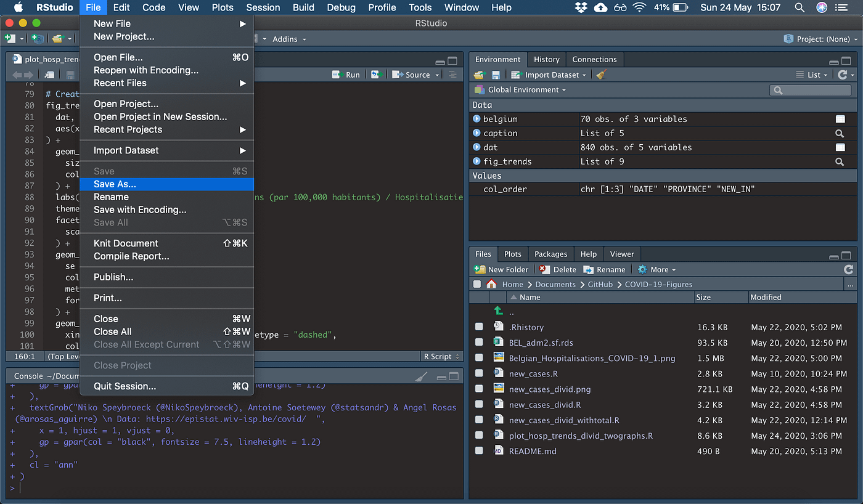The height and width of the screenshot is (504, 863).
Task: Tick checkbox for new_cases_divid.png file
Action: (x=479, y=389)
